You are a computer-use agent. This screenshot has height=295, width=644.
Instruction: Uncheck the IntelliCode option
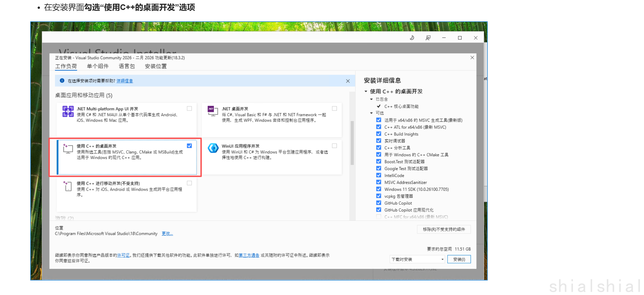pos(378,175)
